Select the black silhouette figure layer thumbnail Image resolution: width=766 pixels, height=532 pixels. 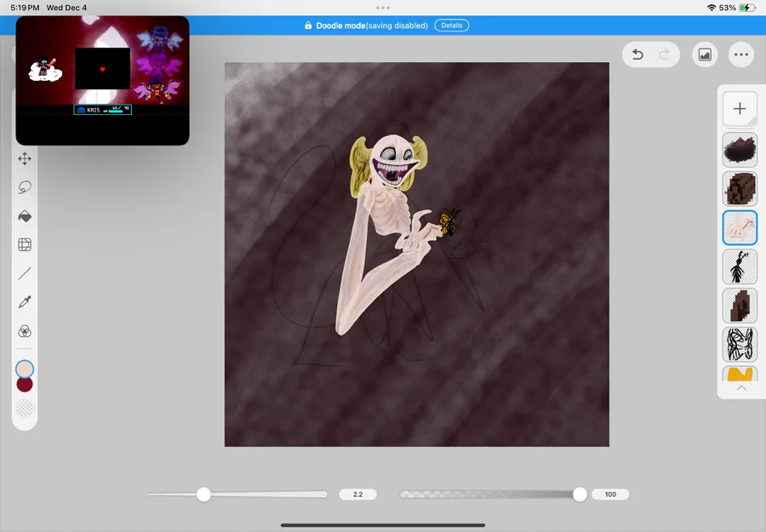tap(740, 266)
